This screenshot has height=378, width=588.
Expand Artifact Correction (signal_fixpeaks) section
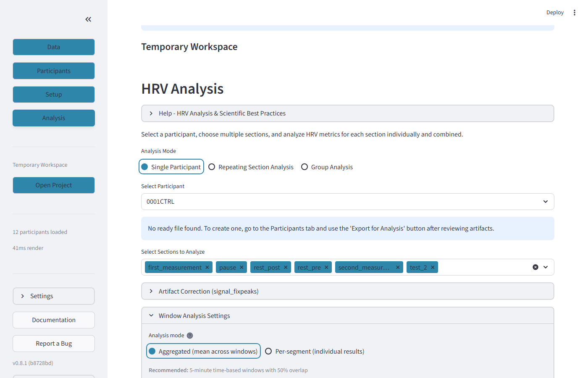coord(348,291)
